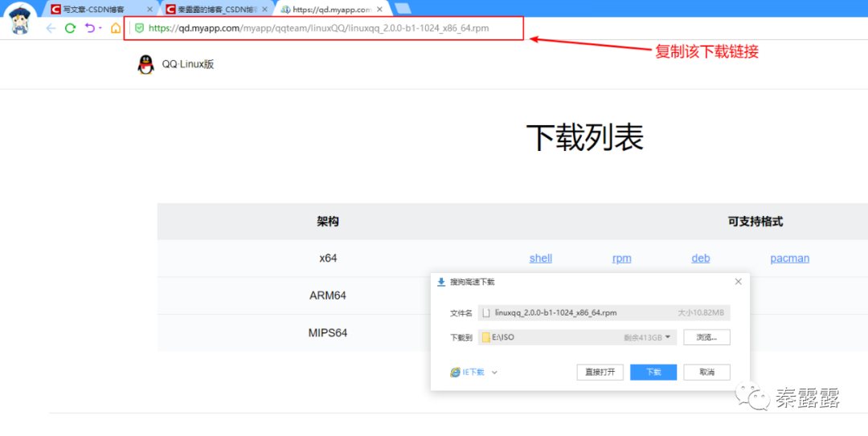Expand the chevron next to IE下载

coord(494,373)
